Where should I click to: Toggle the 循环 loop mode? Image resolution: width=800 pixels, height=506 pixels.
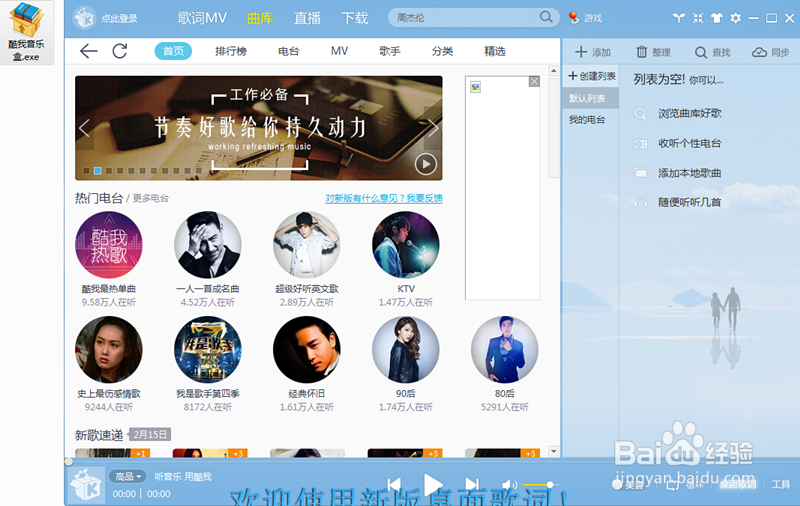[x=685, y=485]
